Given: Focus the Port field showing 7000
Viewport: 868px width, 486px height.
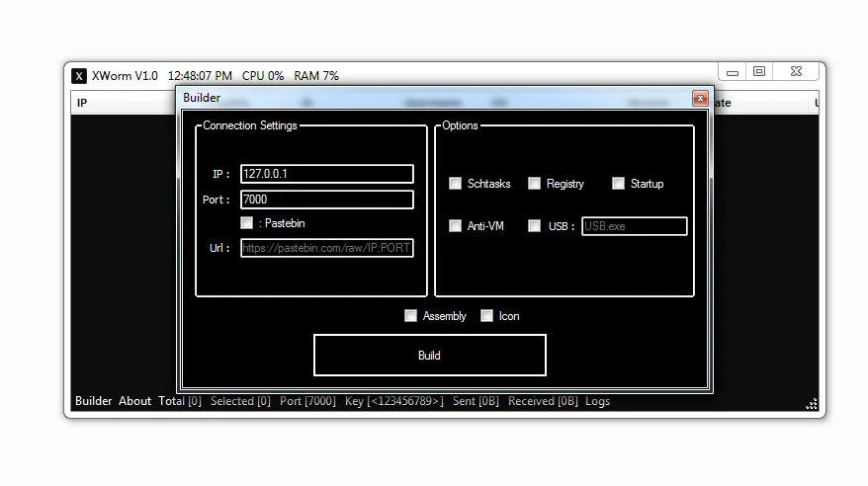Looking at the screenshot, I should (x=326, y=200).
